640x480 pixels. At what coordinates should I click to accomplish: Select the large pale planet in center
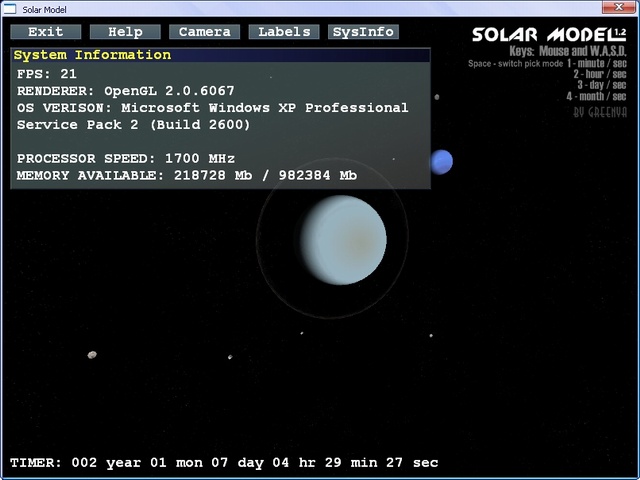[x=343, y=240]
